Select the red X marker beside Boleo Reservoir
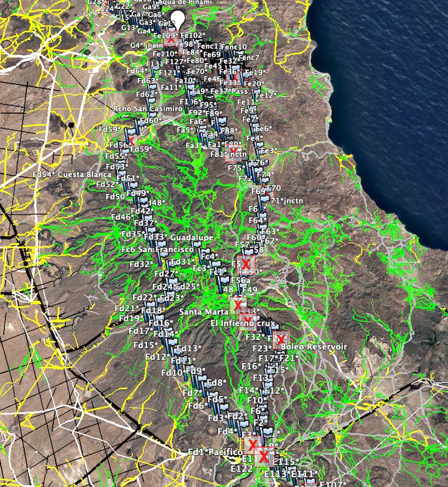 [x=281, y=339]
